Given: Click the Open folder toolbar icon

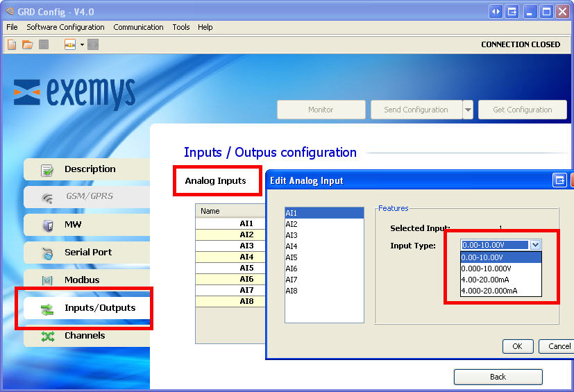Looking at the screenshot, I should coord(27,44).
